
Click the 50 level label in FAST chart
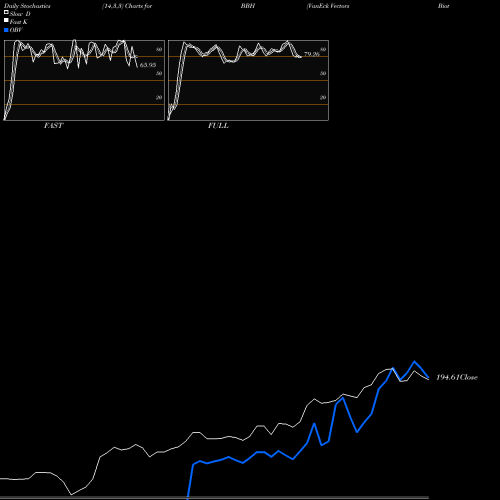click(x=159, y=73)
